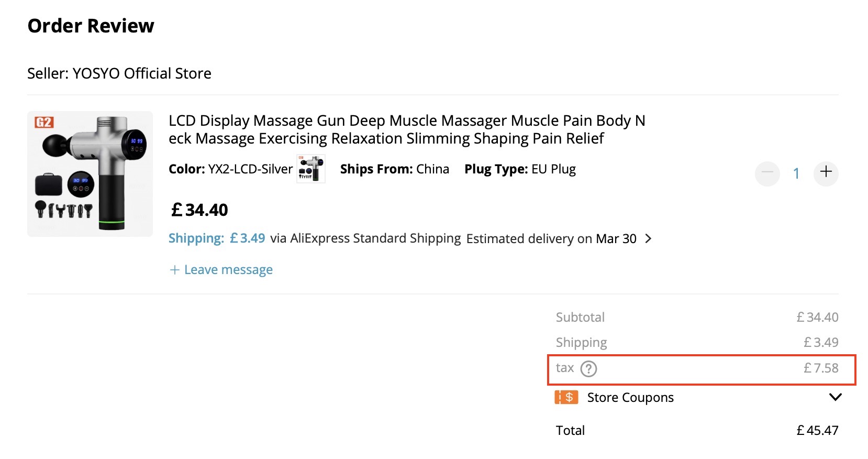This screenshot has width=868, height=459.
Task: Click the G2 badge on product image
Action: tap(44, 123)
